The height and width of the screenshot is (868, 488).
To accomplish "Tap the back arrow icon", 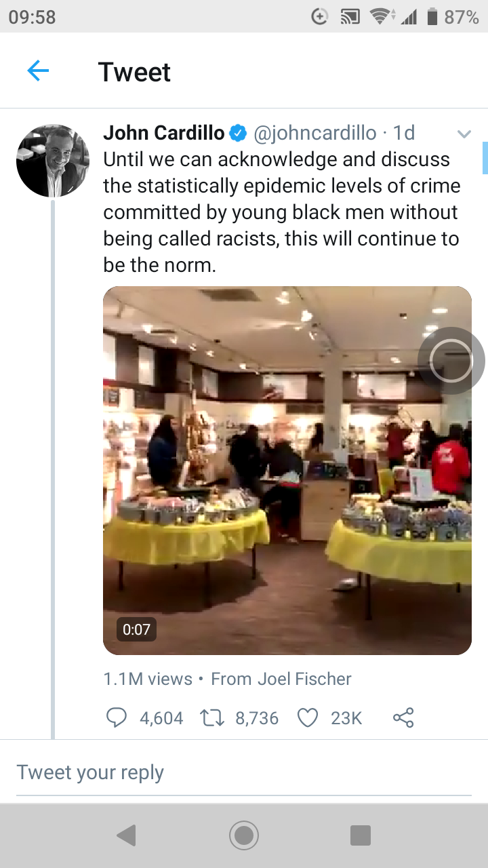I will (38, 71).
